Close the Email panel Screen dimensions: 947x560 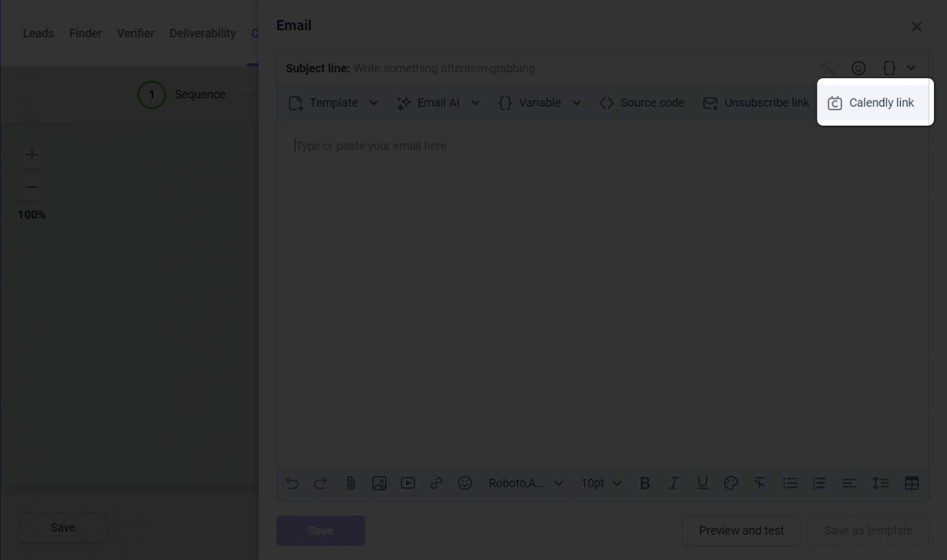coord(916,26)
